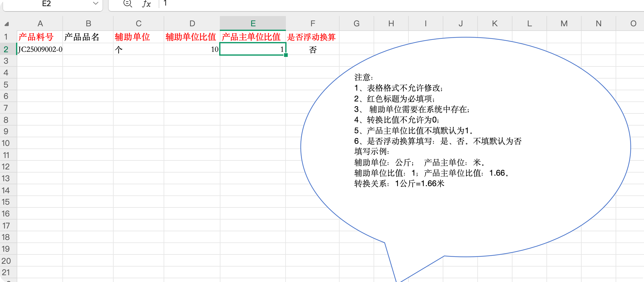Select column A header
644x282 pixels.
[40, 23]
